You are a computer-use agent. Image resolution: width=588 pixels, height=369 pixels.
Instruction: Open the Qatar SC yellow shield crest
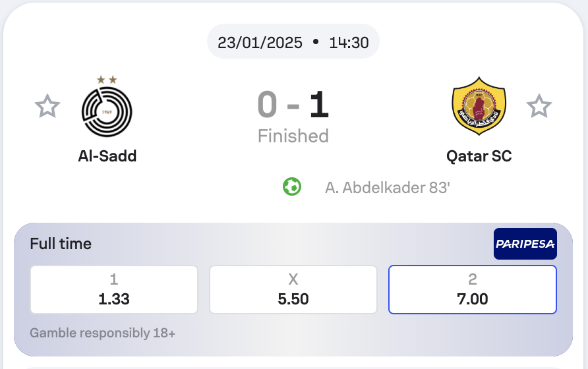[x=479, y=106]
